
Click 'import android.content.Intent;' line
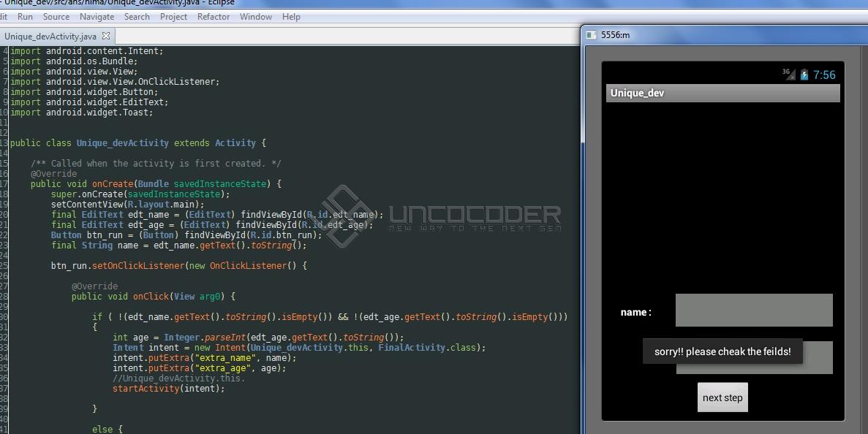[x=86, y=51]
